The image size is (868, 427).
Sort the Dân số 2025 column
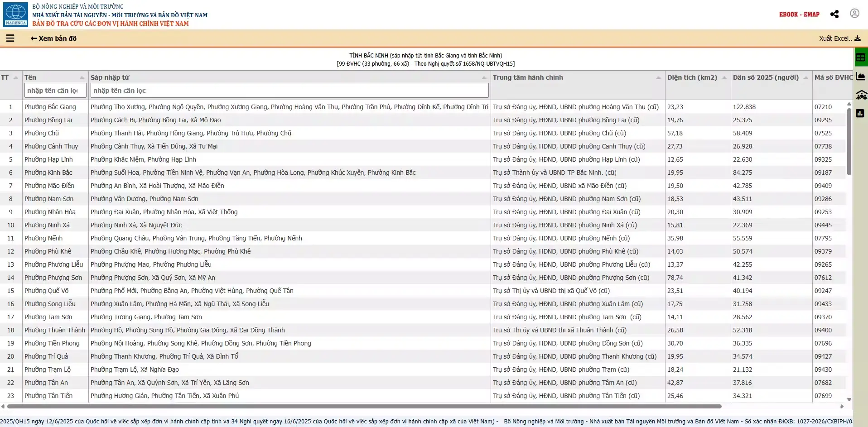pos(806,77)
